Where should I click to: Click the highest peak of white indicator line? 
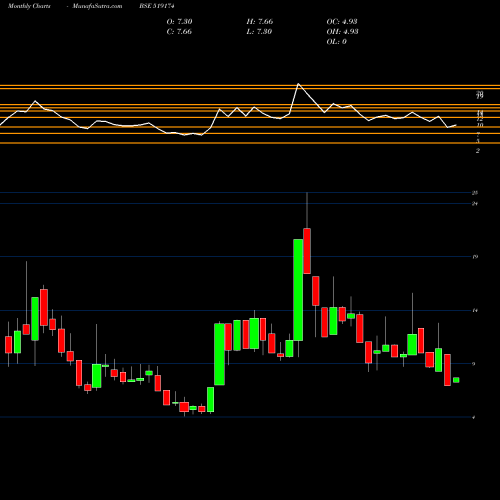click(x=298, y=84)
